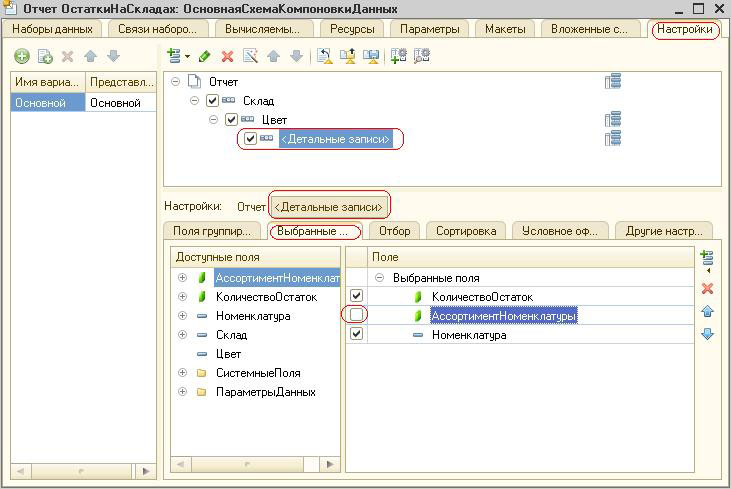The height and width of the screenshot is (489, 731).
Task: Move selected field up with blue arrow
Action: click(707, 311)
